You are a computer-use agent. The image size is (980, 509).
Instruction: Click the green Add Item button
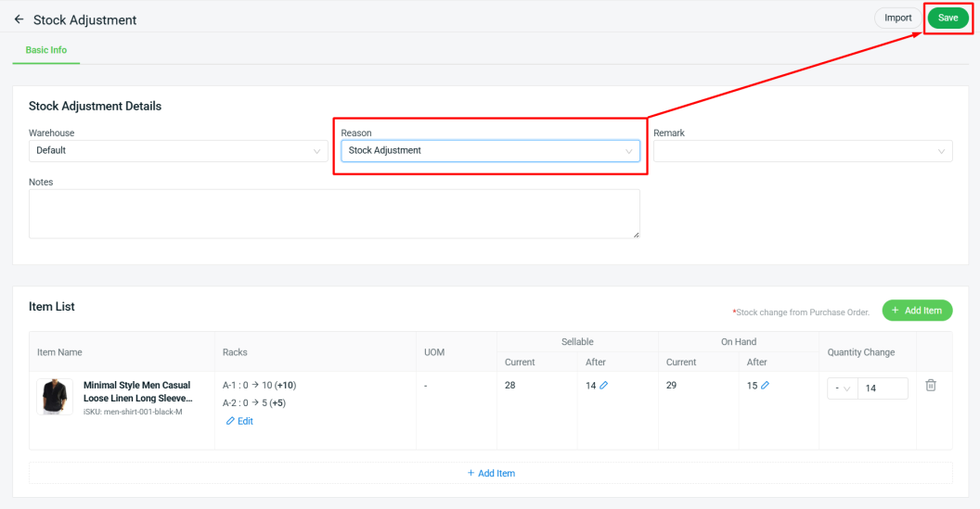pyautogui.click(x=917, y=311)
